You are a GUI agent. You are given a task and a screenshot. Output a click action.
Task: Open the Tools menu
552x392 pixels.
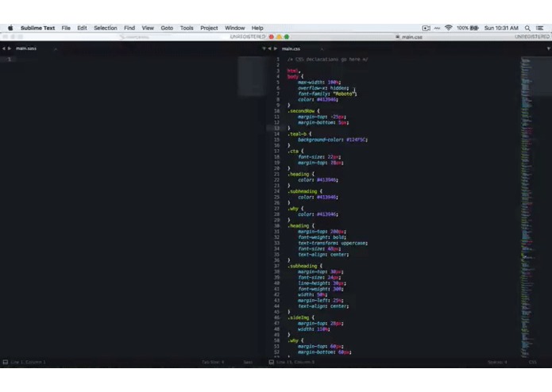click(x=187, y=28)
